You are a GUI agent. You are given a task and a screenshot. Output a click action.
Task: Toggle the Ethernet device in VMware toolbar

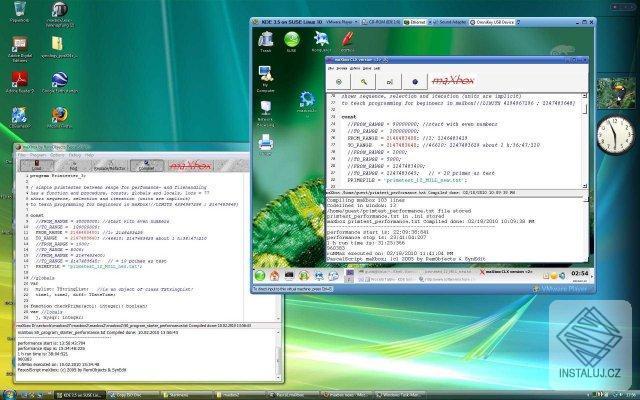[x=415, y=22]
